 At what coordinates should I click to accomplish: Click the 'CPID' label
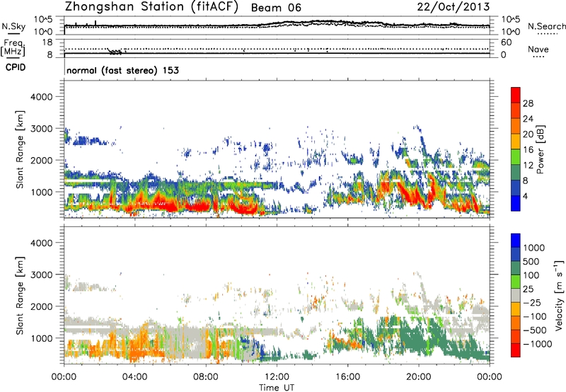tap(16, 67)
